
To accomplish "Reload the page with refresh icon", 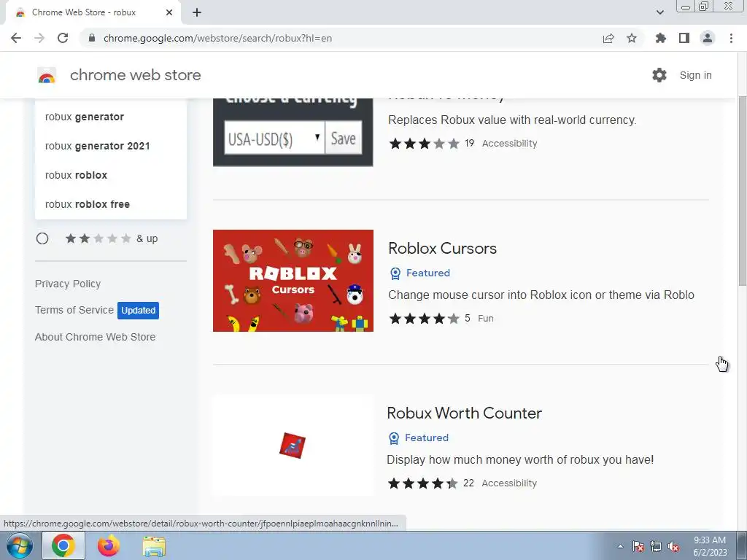I will pos(63,38).
